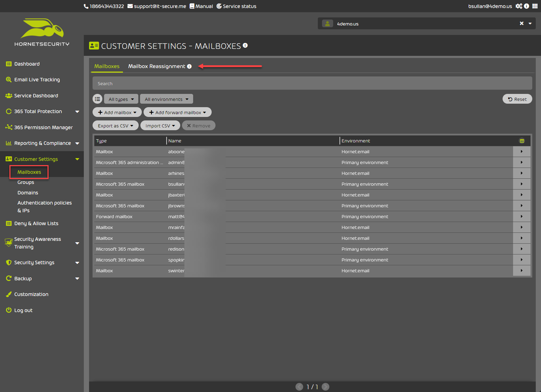The width and height of the screenshot is (541, 392).
Task: Open the Export as CSV dropdown
Action: point(116,126)
